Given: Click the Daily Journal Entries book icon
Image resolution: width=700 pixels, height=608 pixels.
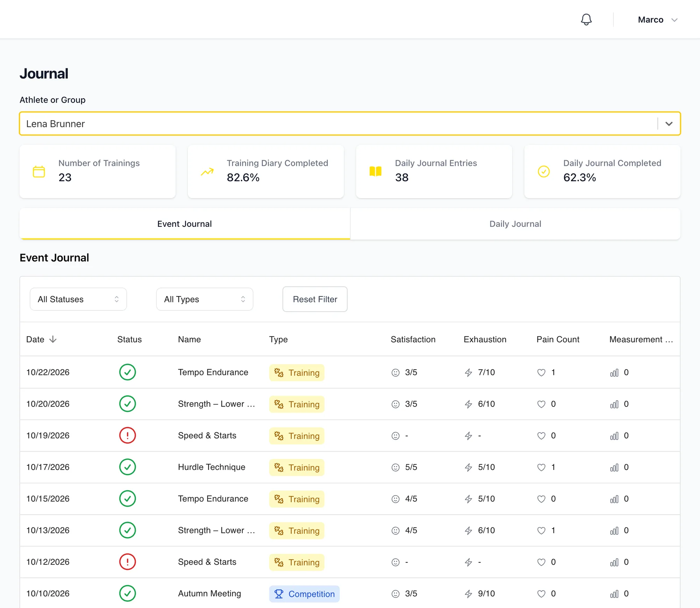Looking at the screenshot, I should click(x=376, y=172).
